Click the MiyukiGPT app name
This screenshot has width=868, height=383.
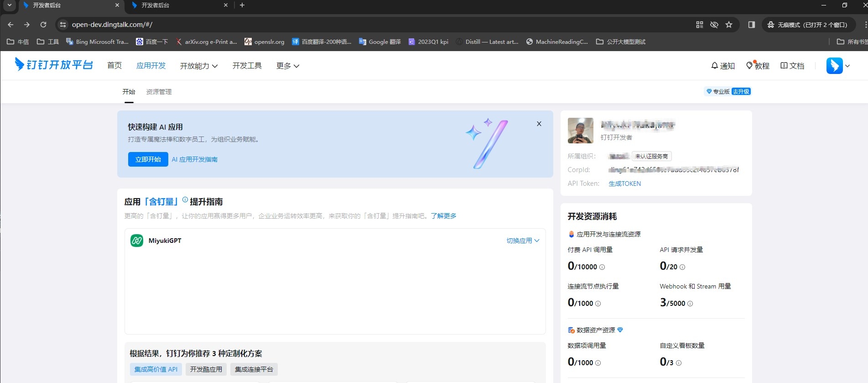coord(165,241)
